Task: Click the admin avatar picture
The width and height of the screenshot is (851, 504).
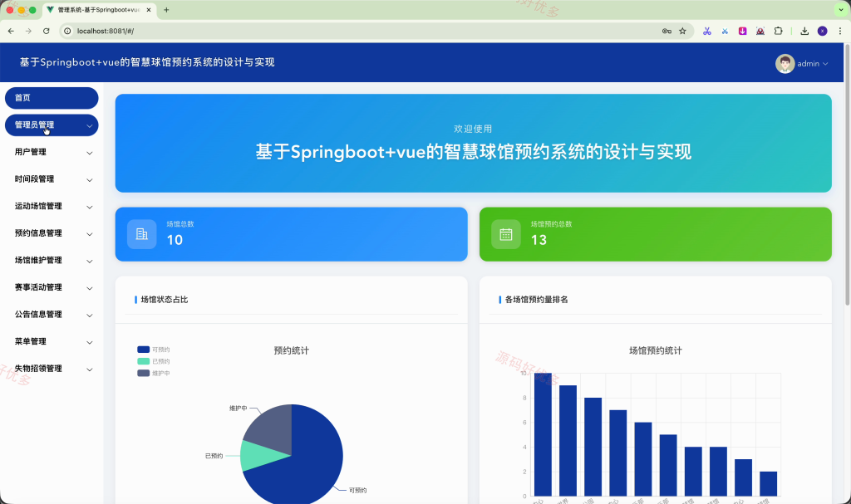Action: (x=785, y=63)
